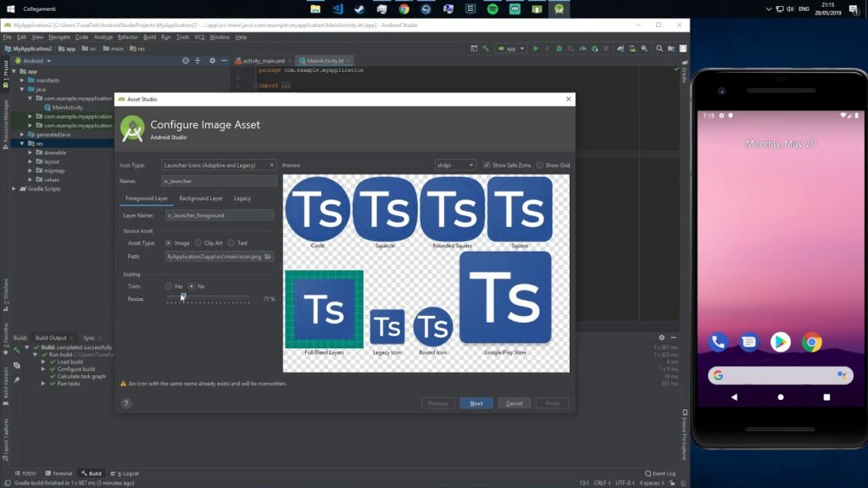Open the MainActivity.kt editor tab
This screenshot has width=868, height=488.
click(x=325, y=61)
